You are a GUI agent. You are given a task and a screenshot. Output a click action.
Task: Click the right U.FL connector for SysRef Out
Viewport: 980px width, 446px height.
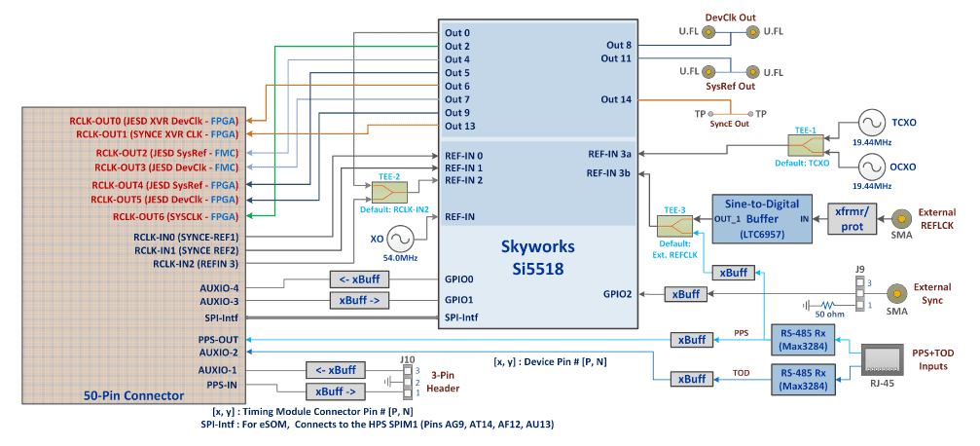753,71
